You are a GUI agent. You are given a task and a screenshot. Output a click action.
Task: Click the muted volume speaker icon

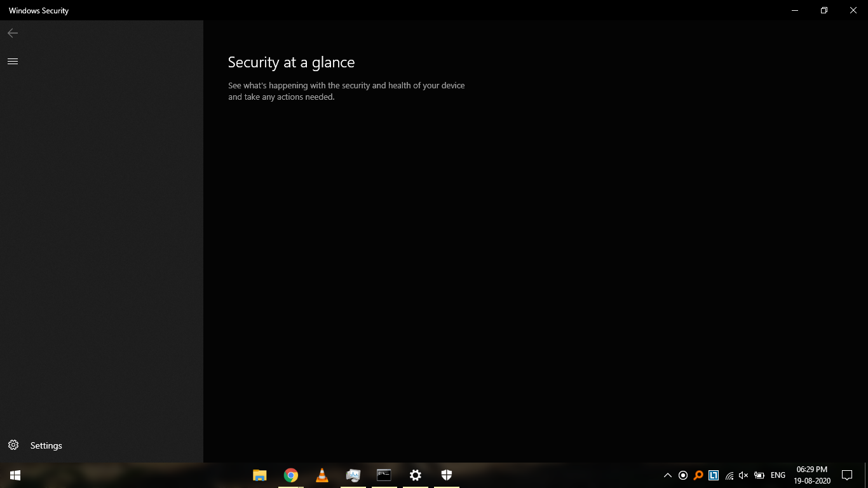click(744, 475)
